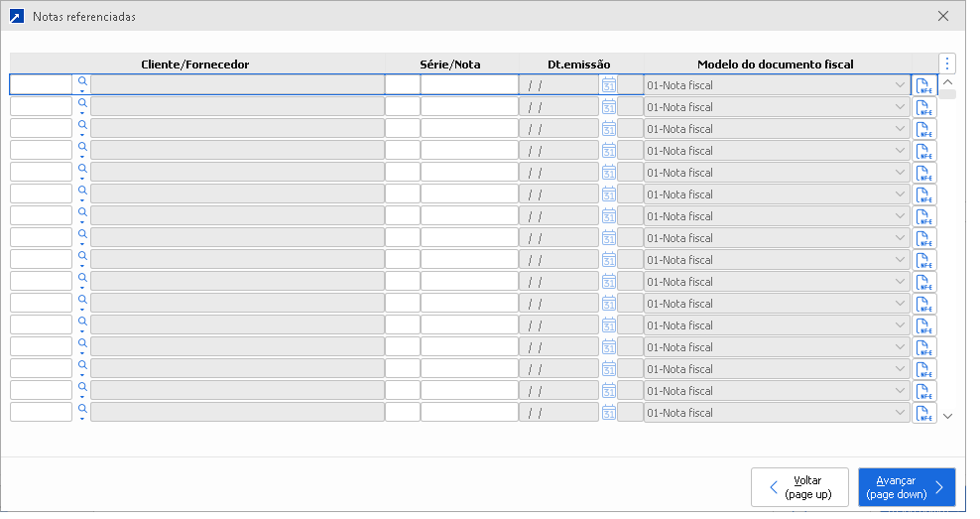Click the search magnifier in the first row
Screen dimensions: 980x519
pos(82,81)
